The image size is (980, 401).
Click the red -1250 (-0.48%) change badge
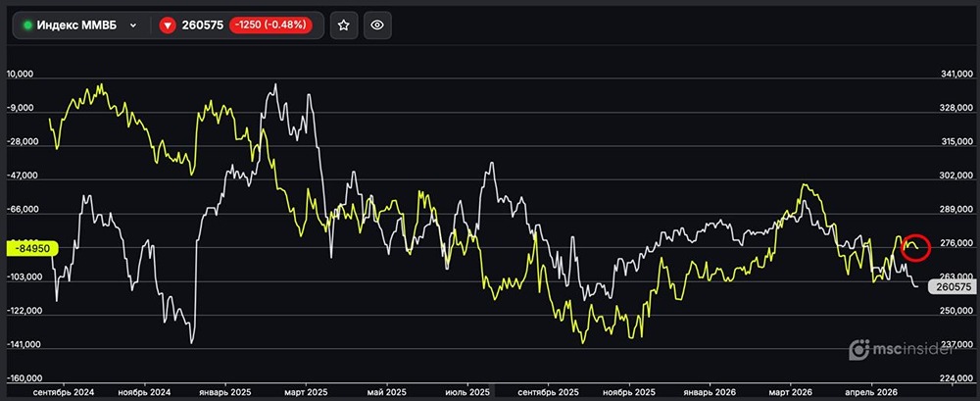(x=270, y=25)
